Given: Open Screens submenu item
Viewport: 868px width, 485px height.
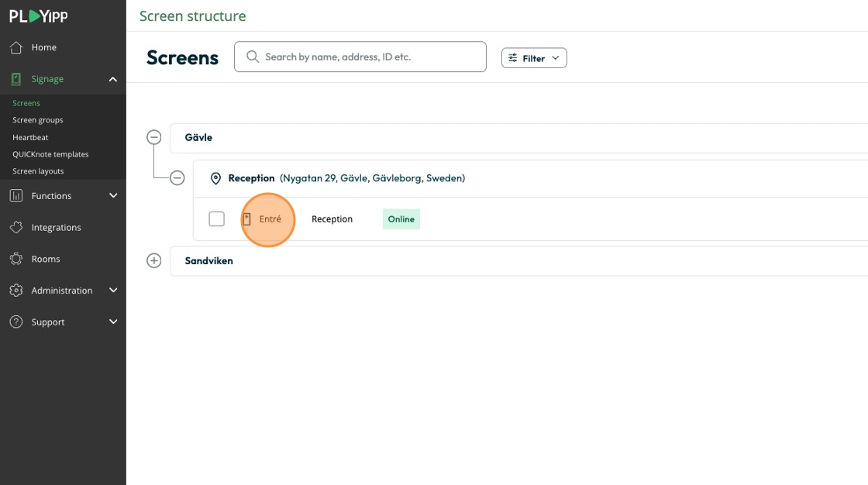Looking at the screenshot, I should point(26,103).
